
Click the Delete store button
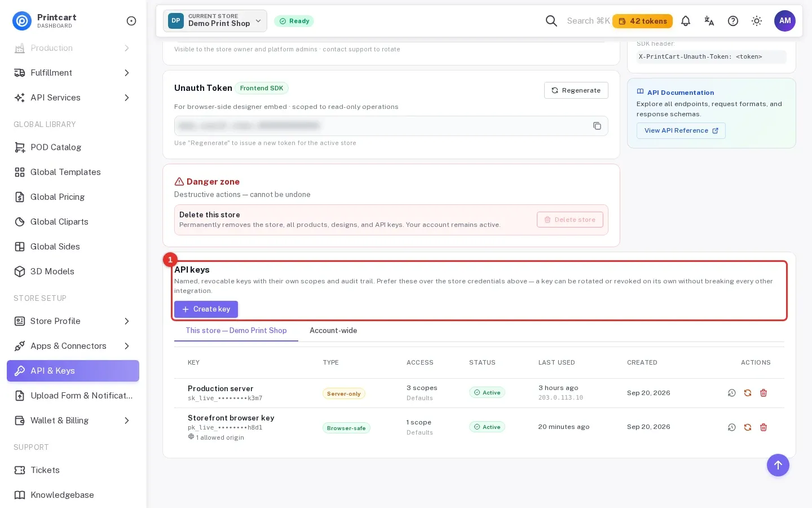point(570,220)
